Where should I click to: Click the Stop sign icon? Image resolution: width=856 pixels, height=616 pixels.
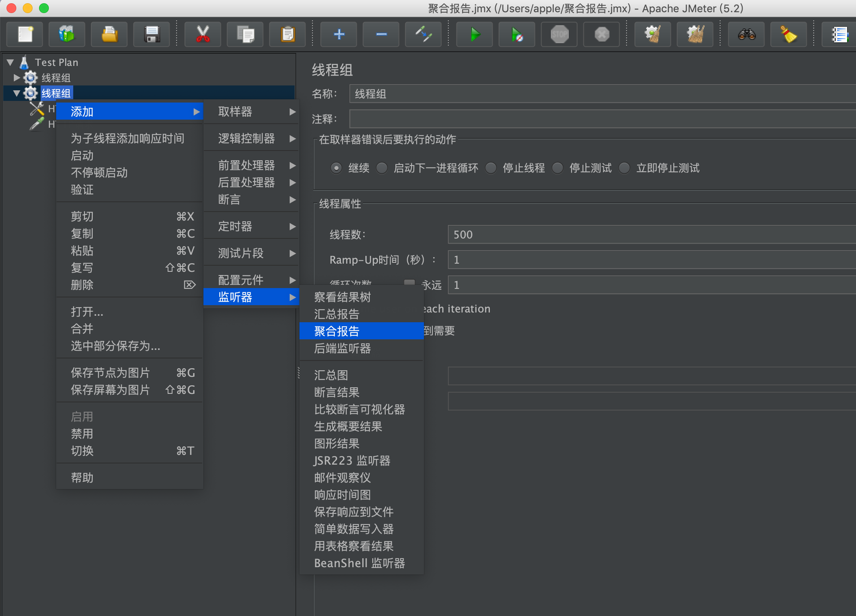tap(559, 34)
